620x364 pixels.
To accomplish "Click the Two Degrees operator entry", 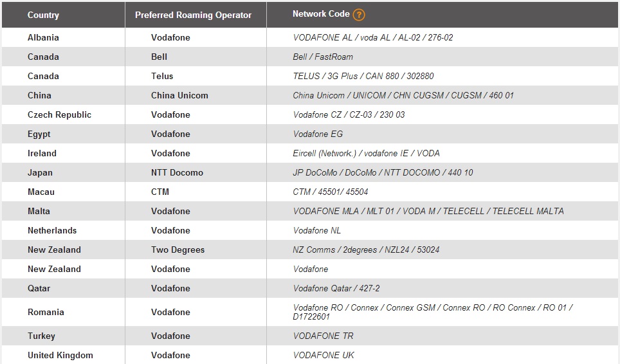I will (x=178, y=250).
